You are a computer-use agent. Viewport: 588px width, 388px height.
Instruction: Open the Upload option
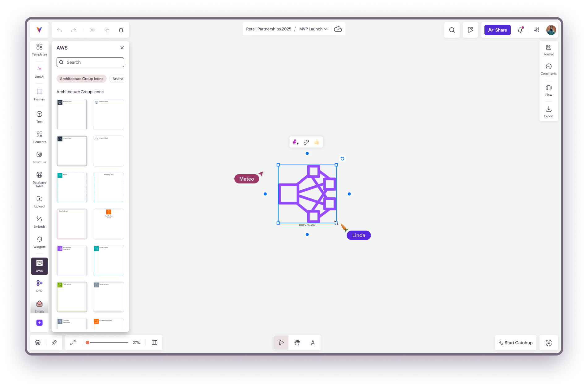(40, 202)
